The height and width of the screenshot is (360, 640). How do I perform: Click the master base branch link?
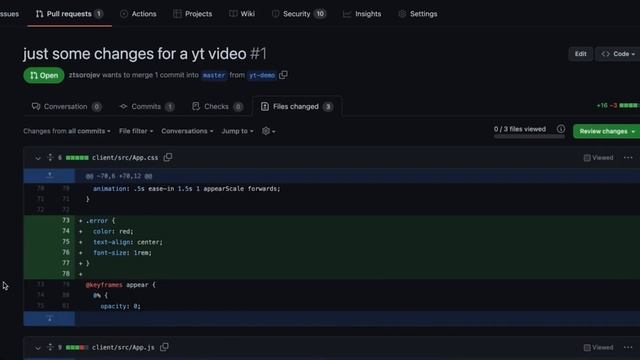[x=214, y=75]
